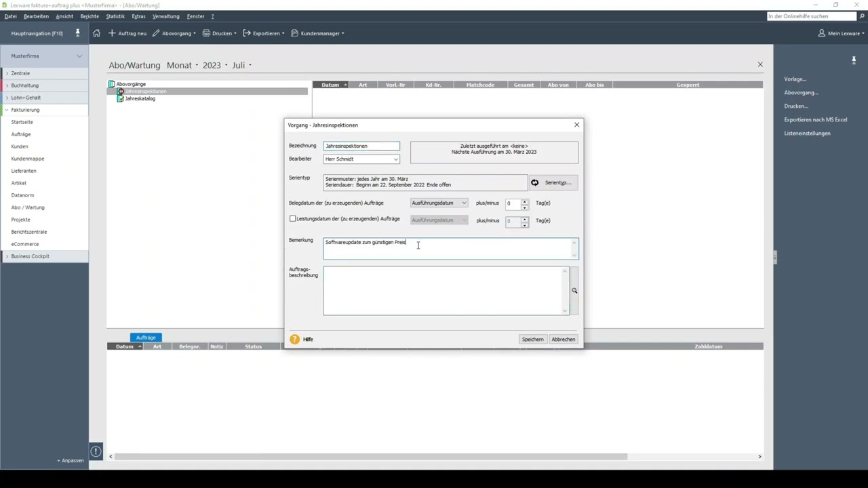Select the Jahreskatalog tree entry
The height and width of the screenshot is (488, 868).
tap(140, 98)
